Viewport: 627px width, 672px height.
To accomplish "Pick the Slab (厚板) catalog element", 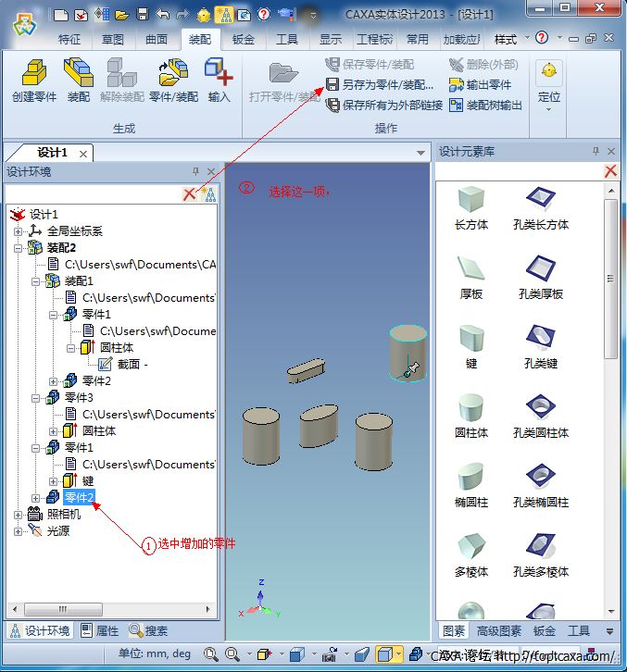I will pos(470,279).
